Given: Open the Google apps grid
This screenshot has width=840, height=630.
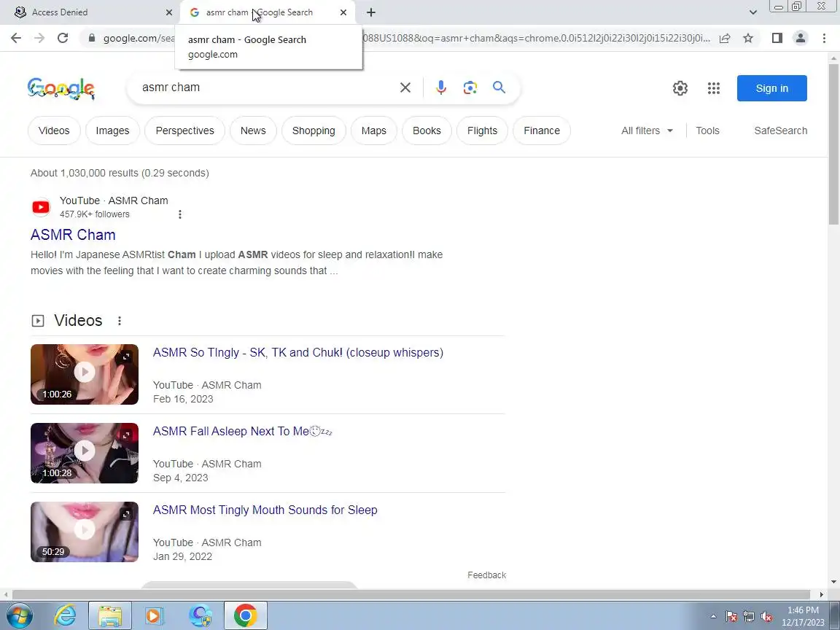Looking at the screenshot, I should (714, 87).
